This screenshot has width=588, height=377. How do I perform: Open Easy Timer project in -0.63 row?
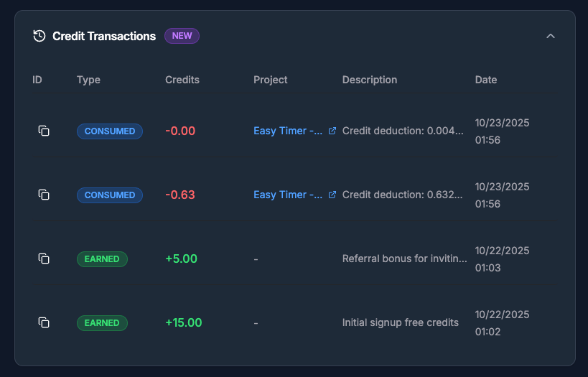click(x=288, y=195)
